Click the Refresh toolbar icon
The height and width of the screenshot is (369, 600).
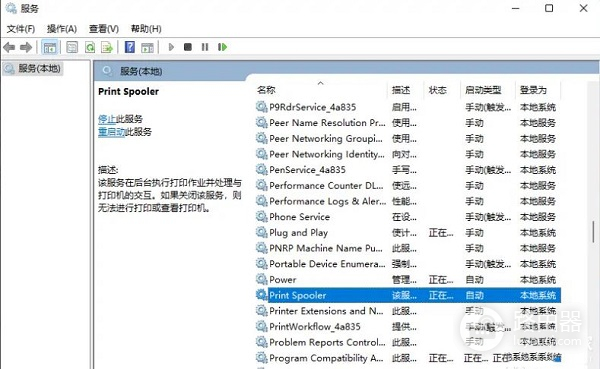point(90,47)
